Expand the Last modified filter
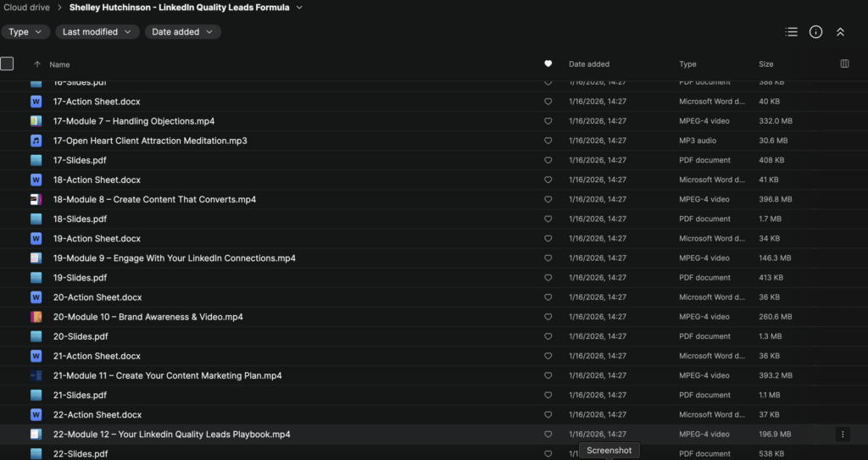868x460 pixels. tap(97, 32)
